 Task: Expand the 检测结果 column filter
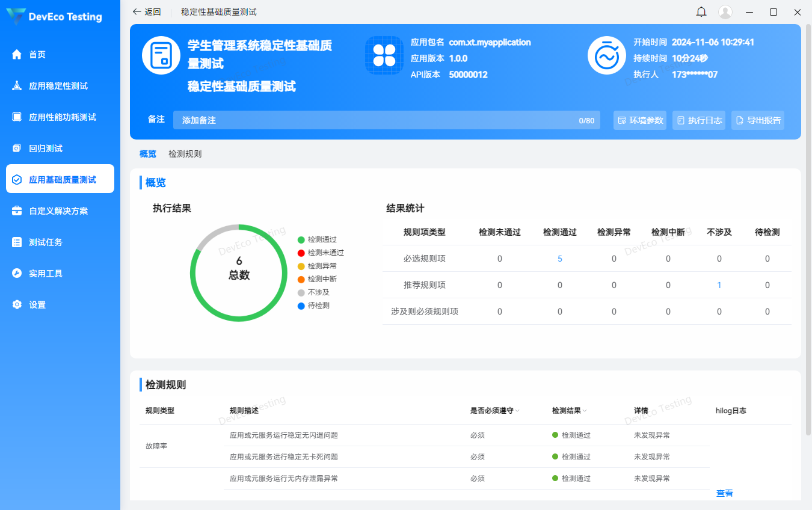(x=585, y=411)
